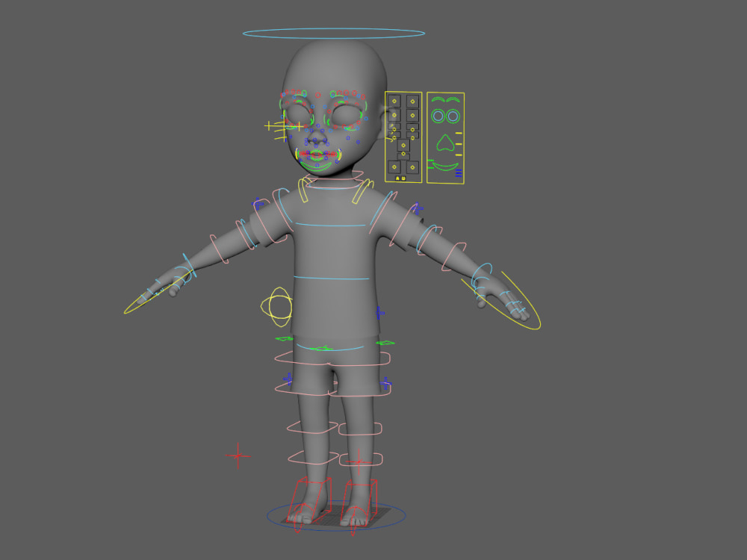Image resolution: width=747 pixels, height=560 pixels.
Task: Click the red cross locator left of the legs
Action: (238, 455)
